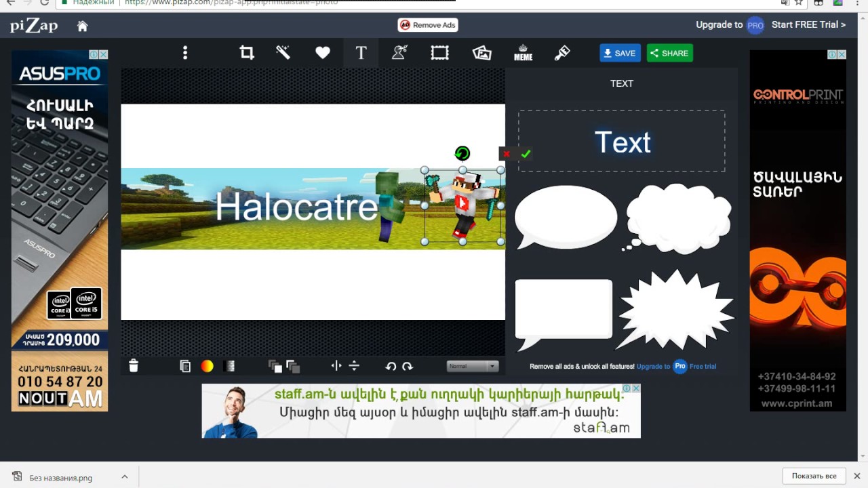Screen dimensions: 868x488
Task: Close the Controlprint ad
Action: coord(842,54)
